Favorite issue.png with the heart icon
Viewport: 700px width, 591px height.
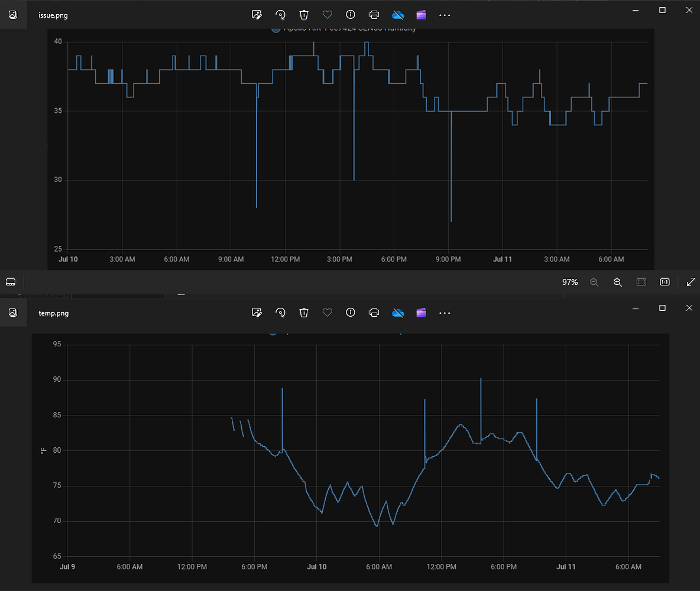[x=327, y=15]
